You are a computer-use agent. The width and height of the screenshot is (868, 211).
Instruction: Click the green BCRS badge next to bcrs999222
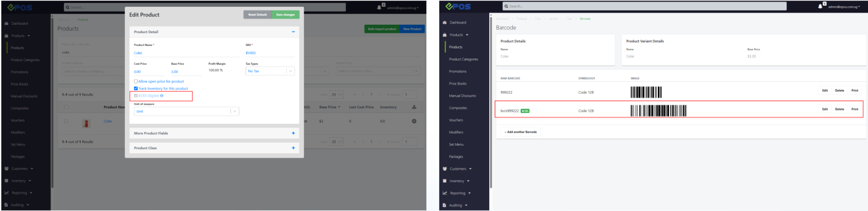pyautogui.click(x=525, y=111)
